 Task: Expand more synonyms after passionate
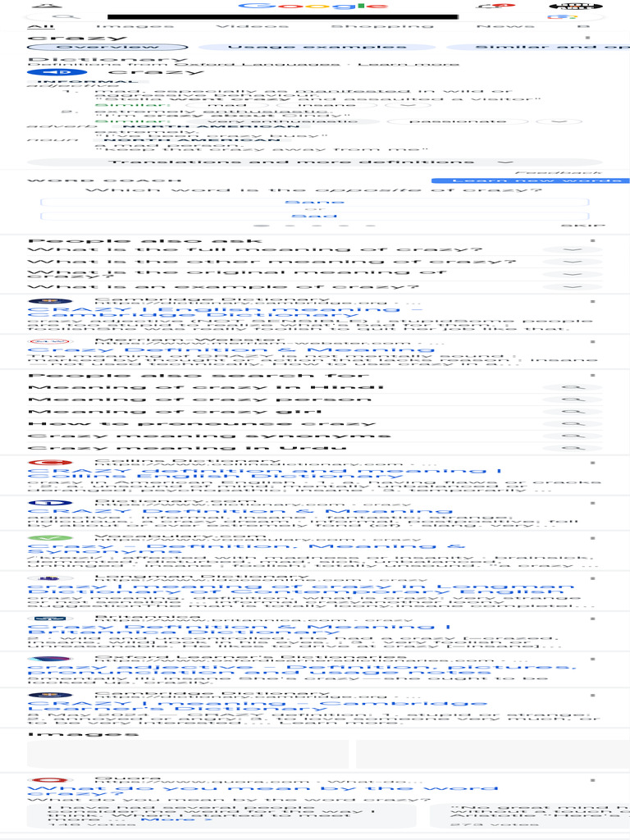click(x=558, y=121)
